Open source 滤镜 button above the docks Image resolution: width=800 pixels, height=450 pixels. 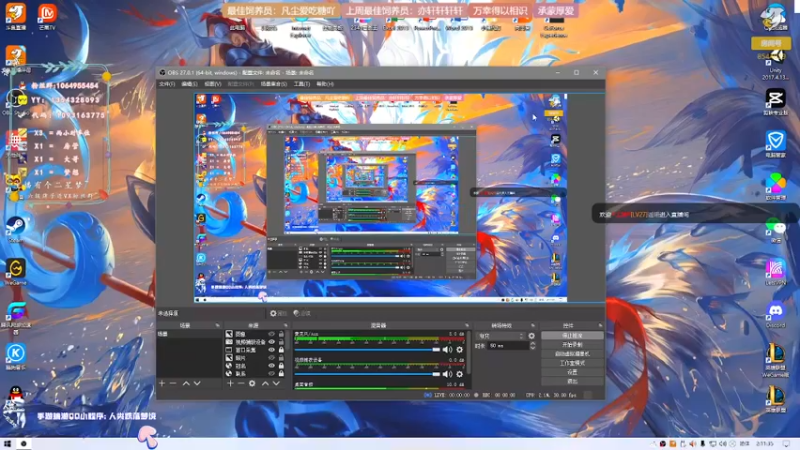click(303, 313)
